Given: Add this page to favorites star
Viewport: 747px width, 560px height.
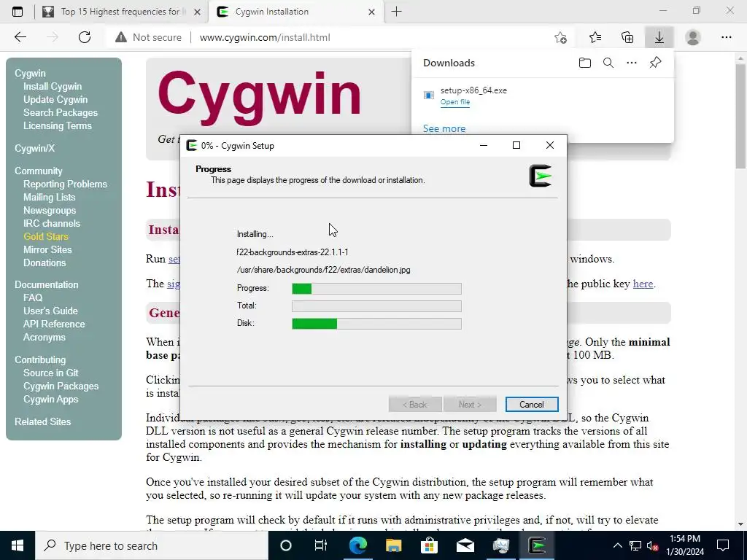Looking at the screenshot, I should (561, 37).
